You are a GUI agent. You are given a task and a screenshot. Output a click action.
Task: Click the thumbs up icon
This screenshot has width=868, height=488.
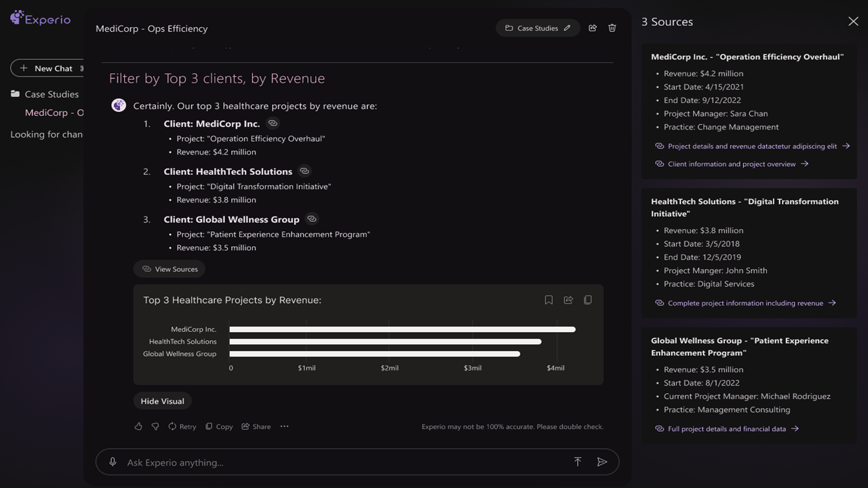(x=138, y=426)
